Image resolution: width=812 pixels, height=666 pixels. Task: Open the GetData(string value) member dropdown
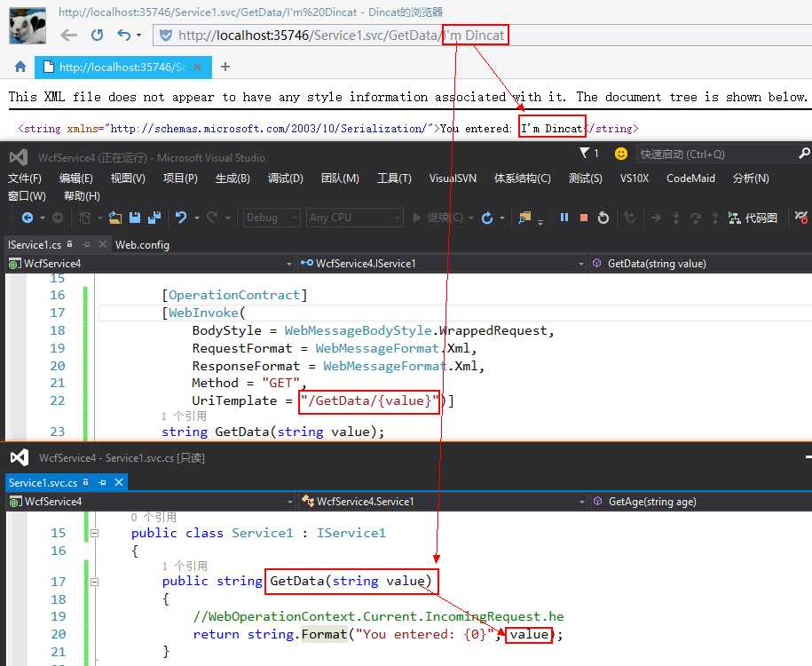click(x=700, y=263)
